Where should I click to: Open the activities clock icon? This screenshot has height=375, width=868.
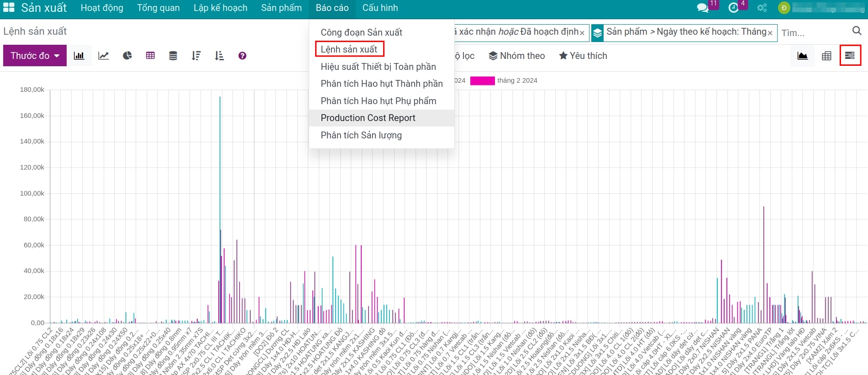click(733, 8)
